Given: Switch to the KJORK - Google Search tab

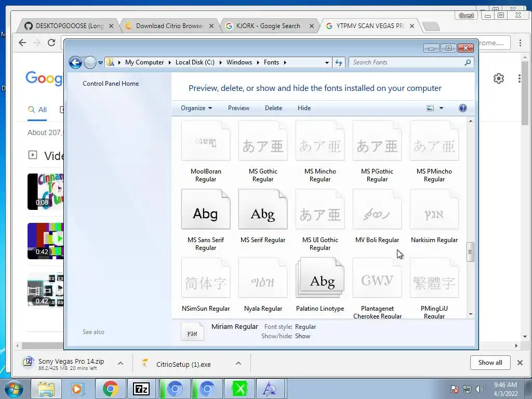Looking at the screenshot, I should [268, 26].
